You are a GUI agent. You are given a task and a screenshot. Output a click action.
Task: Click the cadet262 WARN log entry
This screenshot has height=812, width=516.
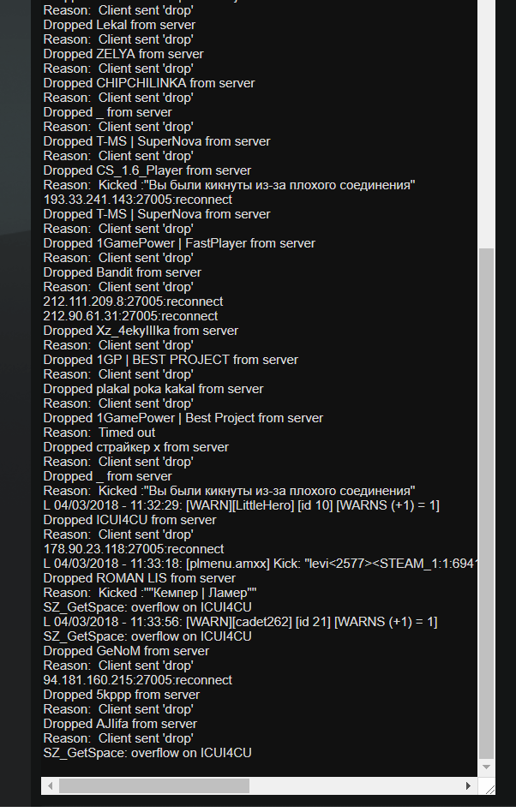pos(240,622)
